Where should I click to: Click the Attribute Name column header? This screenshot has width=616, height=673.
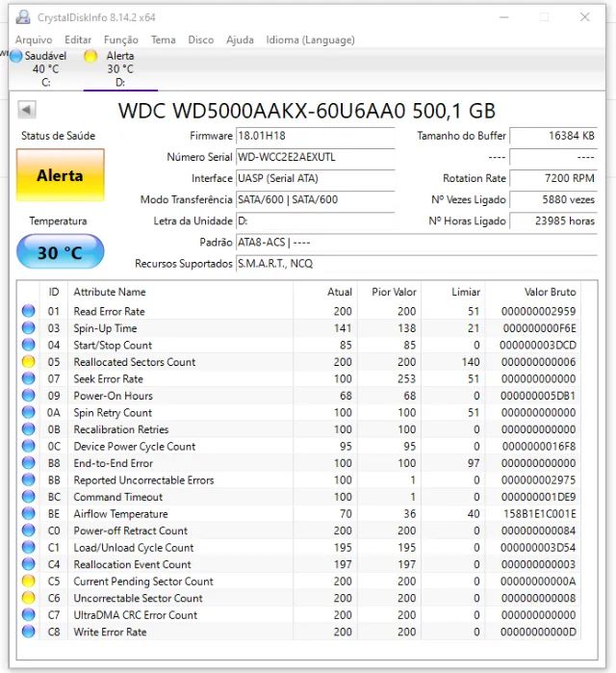point(180,292)
